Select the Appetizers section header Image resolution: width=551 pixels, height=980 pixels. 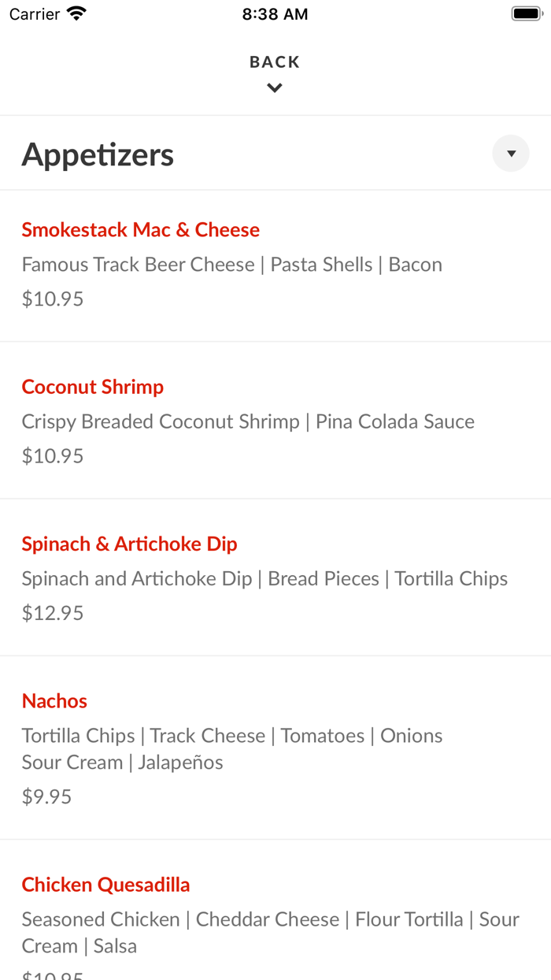(x=98, y=154)
